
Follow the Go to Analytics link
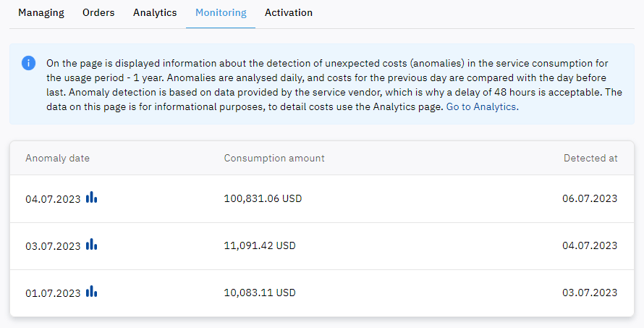[483, 107]
